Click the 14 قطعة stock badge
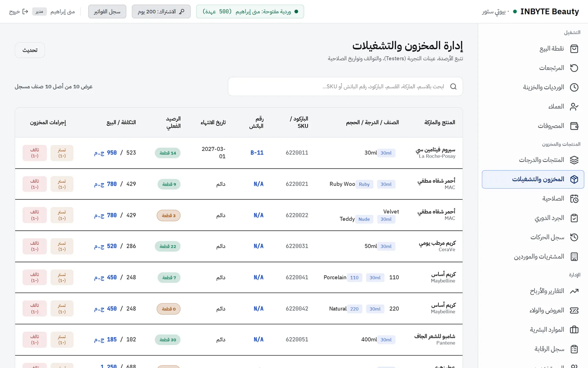 168,153
